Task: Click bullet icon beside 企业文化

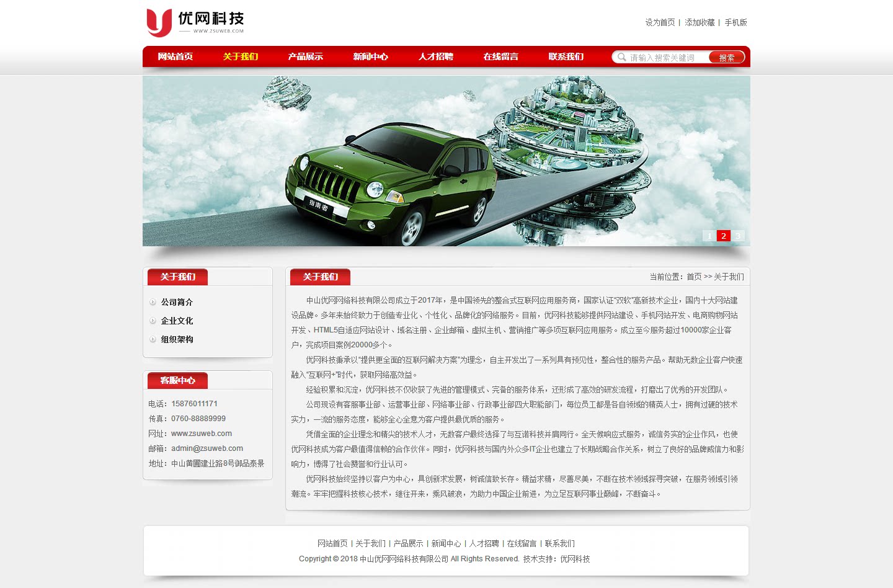Action: 153,321
